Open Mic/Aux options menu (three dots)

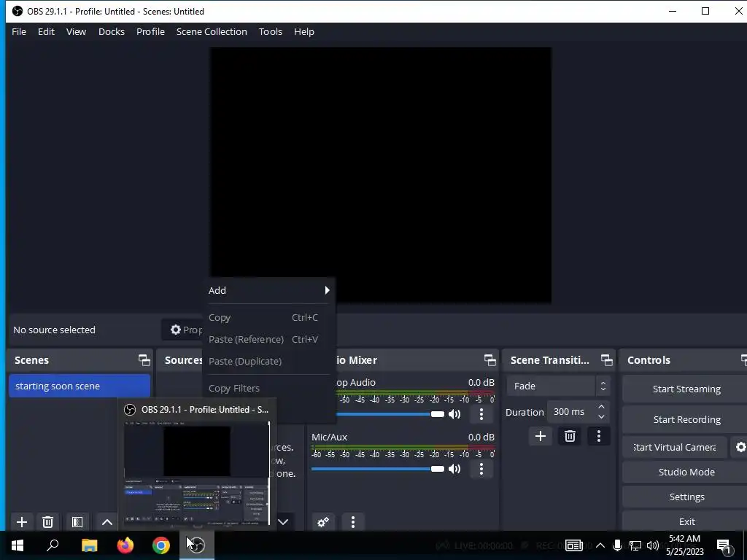pos(481,469)
